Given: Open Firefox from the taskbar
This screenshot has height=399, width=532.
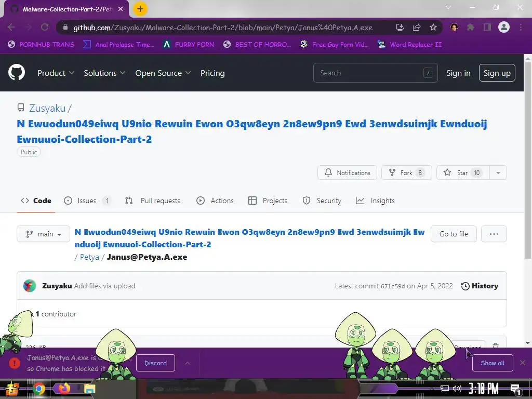Looking at the screenshot, I should [x=64, y=389].
